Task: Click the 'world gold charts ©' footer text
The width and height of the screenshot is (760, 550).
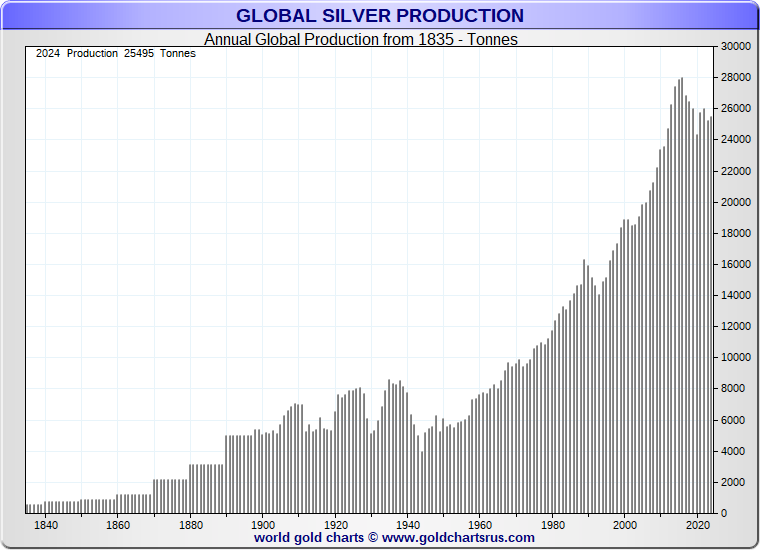Action: pos(316,538)
